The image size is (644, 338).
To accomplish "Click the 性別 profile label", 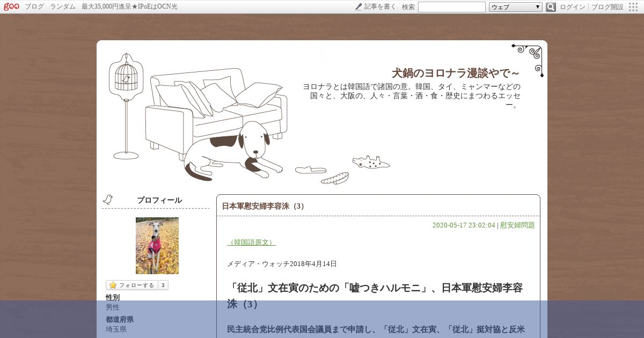I will (x=113, y=297).
